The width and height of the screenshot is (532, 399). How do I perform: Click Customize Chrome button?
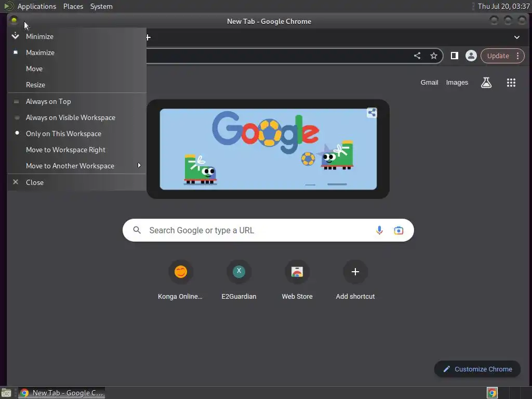click(477, 369)
